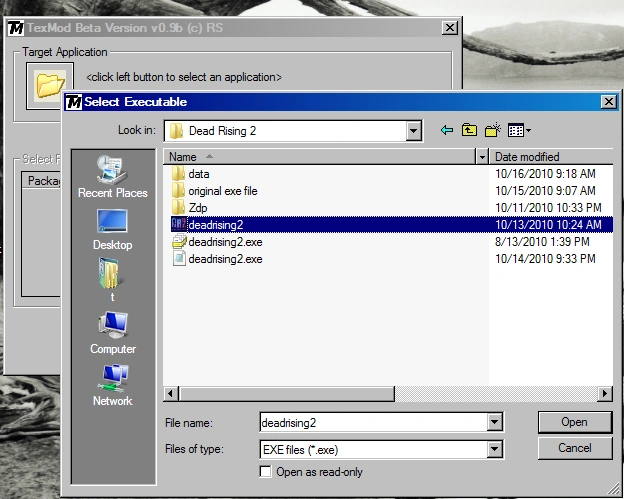Sort the list by the Name column
This screenshot has height=499, width=624.
(x=319, y=157)
